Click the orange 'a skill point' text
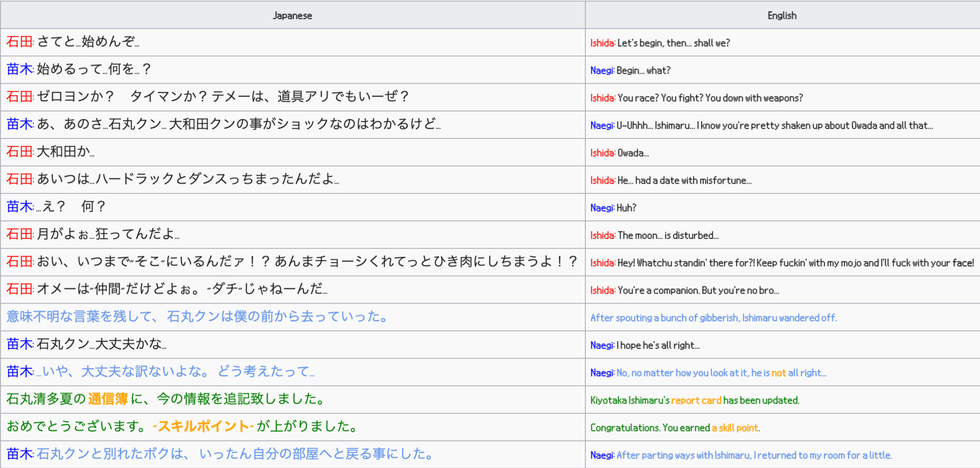980x468 pixels. (735, 428)
